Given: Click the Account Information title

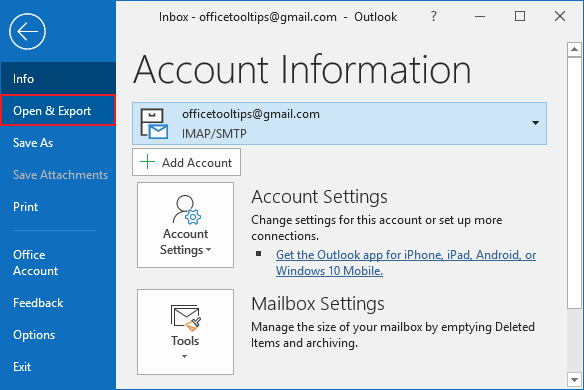Looking at the screenshot, I should [302, 69].
